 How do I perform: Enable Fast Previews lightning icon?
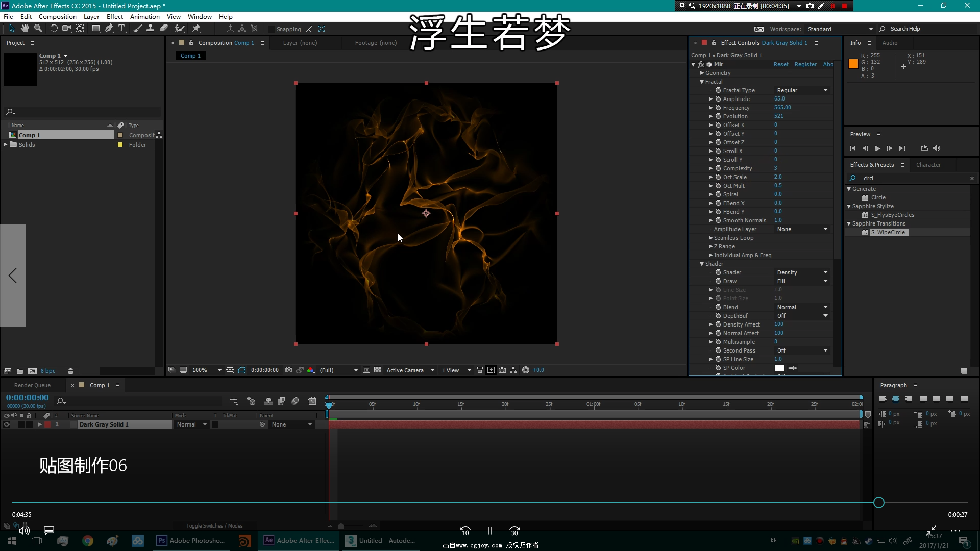click(491, 370)
